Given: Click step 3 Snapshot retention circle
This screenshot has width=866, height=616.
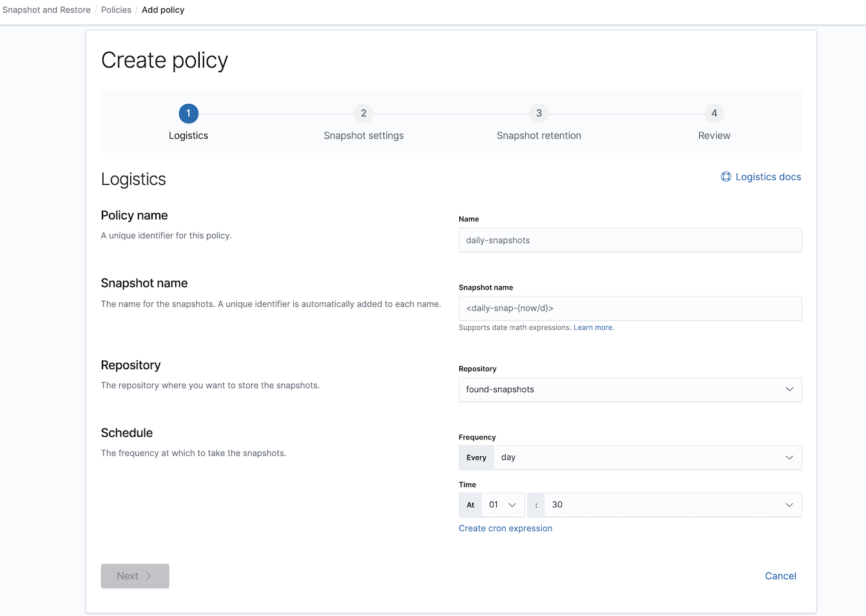Looking at the screenshot, I should [x=539, y=113].
